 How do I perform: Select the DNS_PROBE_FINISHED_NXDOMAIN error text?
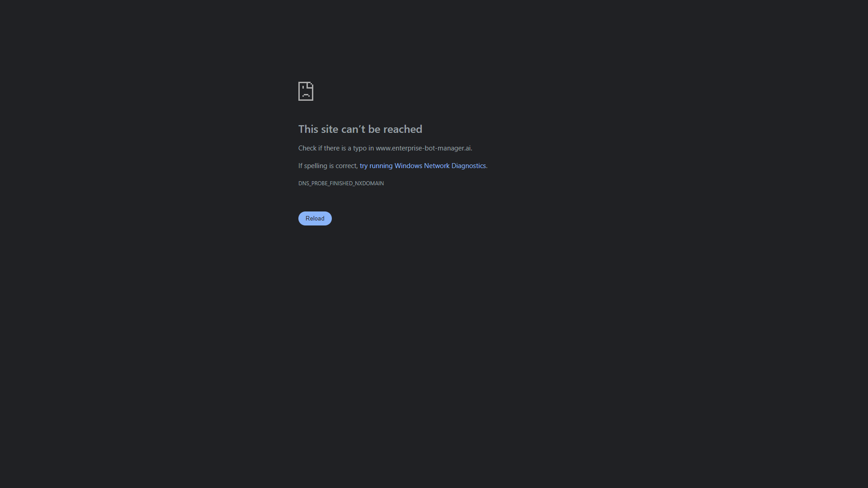click(x=340, y=183)
